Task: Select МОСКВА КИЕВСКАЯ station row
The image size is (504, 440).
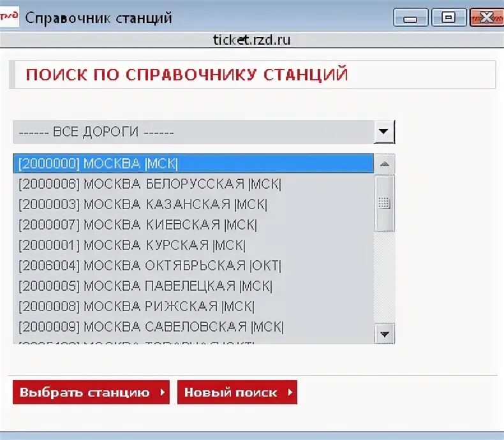Action: pos(193,225)
